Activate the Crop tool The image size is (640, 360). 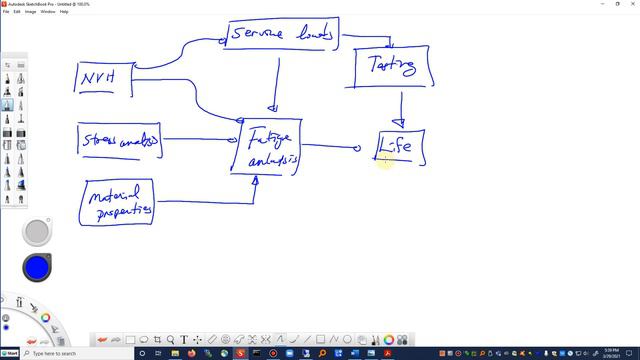click(157, 340)
